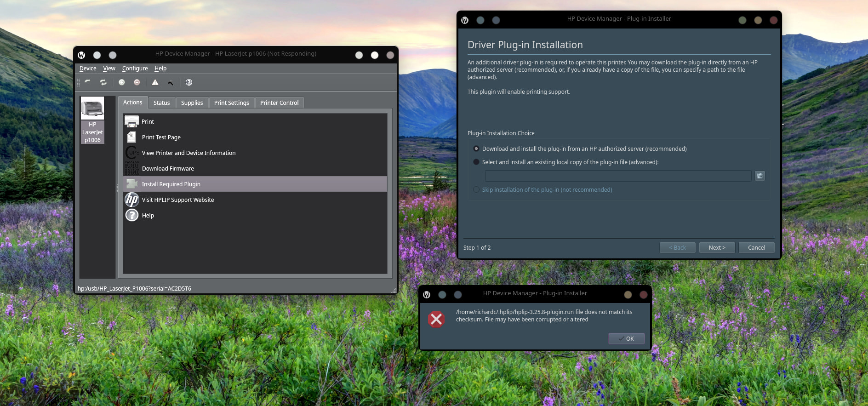Click the warning triangle toolbar icon
Image resolution: width=868 pixels, height=406 pixels.
(x=155, y=82)
